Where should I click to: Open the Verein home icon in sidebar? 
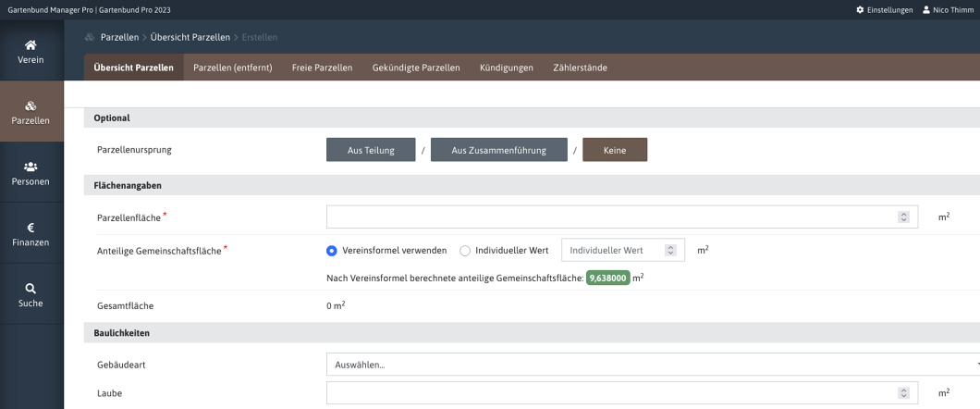pyautogui.click(x=31, y=44)
